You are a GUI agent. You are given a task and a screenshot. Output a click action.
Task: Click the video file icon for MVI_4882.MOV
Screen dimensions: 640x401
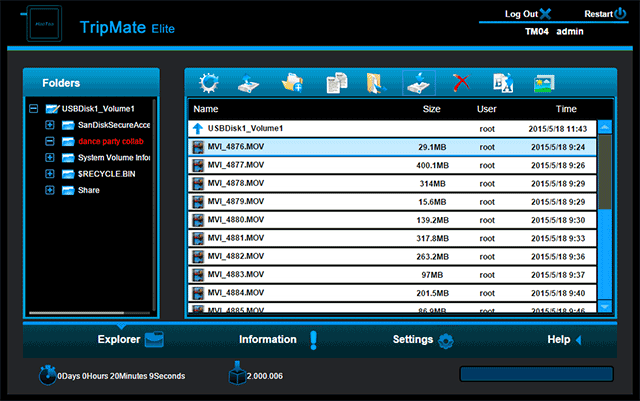click(x=198, y=256)
